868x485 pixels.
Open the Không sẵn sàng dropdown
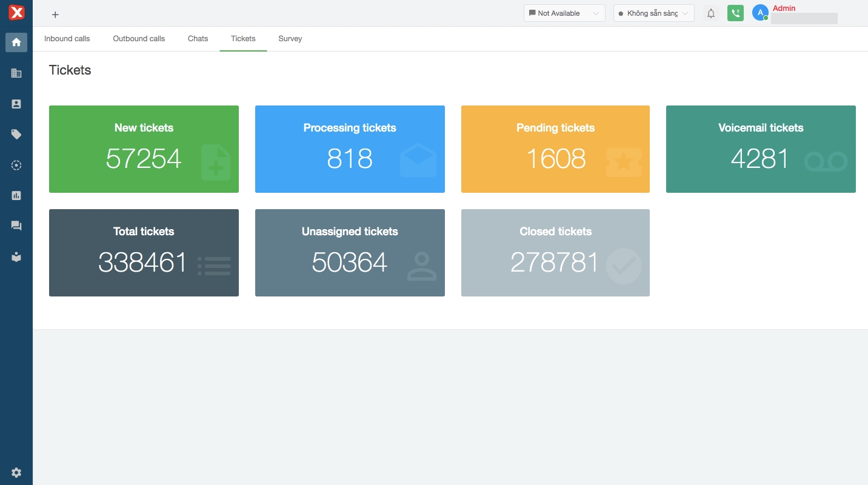tap(653, 13)
